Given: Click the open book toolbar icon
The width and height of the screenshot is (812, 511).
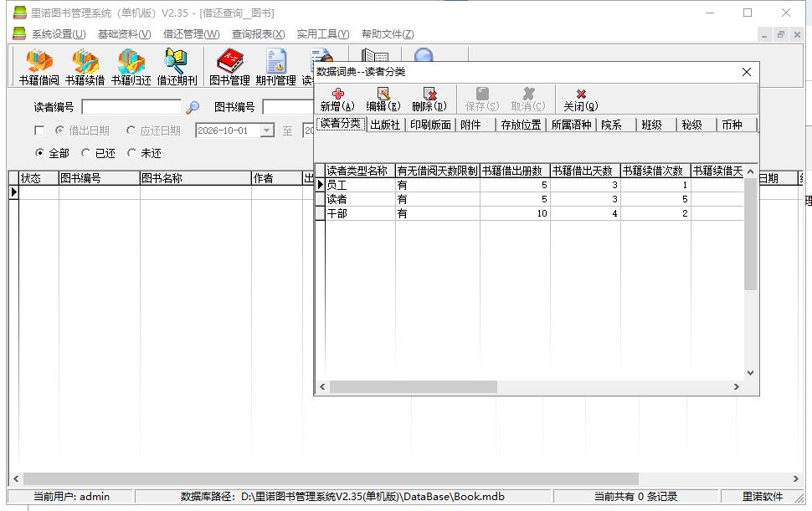Looking at the screenshot, I should coord(375,56).
